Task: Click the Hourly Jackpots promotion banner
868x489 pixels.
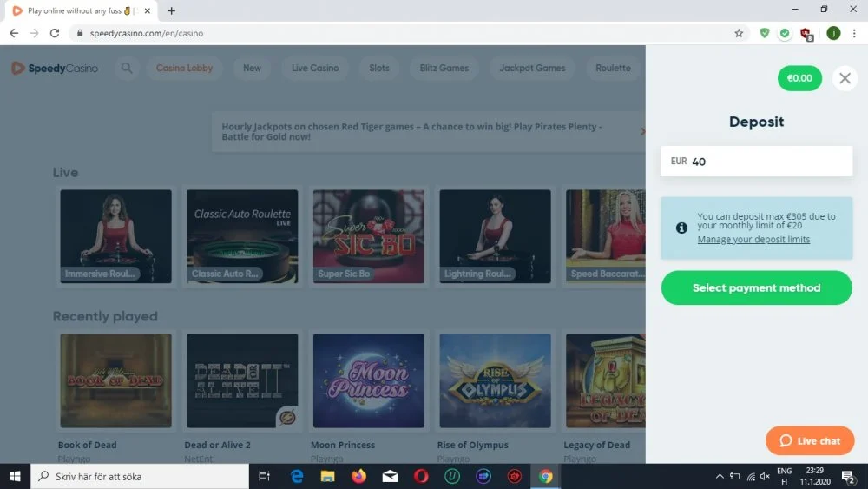Action: click(429, 132)
